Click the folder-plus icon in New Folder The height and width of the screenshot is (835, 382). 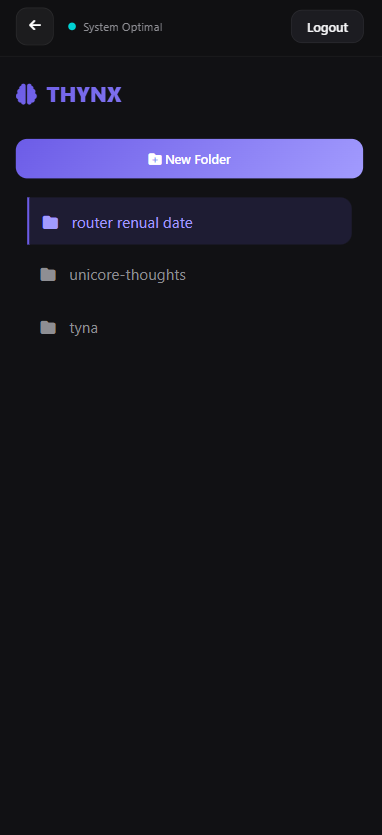click(155, 159)
